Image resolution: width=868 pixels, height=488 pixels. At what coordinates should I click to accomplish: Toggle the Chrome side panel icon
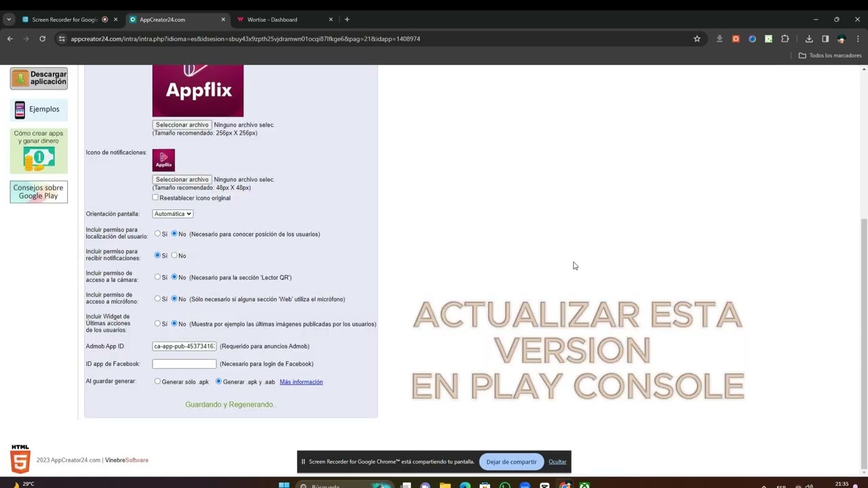coord(825,39)
